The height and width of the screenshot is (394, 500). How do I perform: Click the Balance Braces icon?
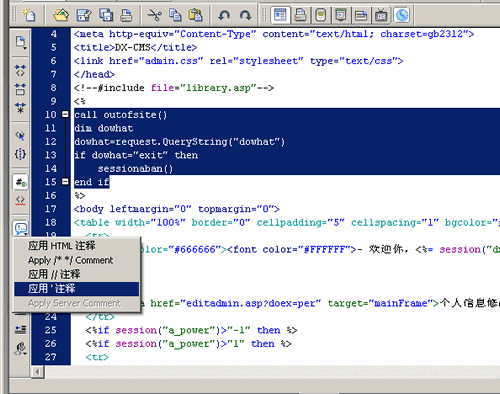[20, 154]
